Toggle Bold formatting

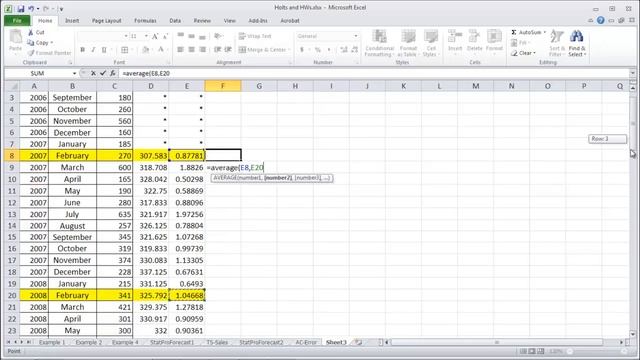click(x=82, y=50)
